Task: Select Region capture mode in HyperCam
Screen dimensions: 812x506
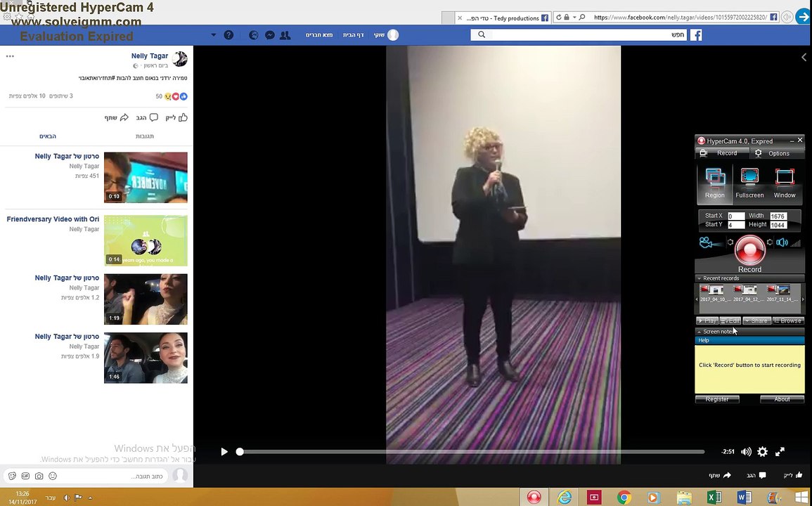Action: point(715,183)
